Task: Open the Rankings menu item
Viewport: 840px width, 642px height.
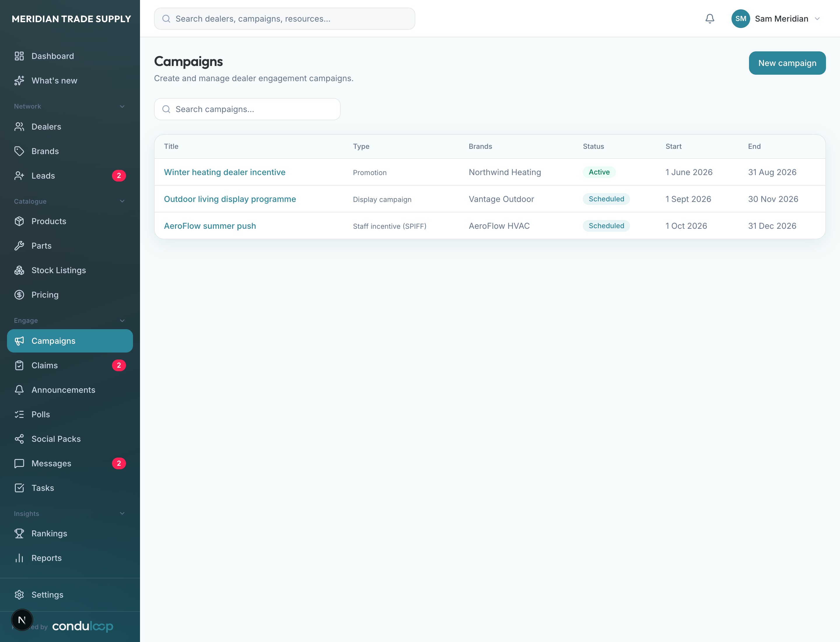Action: tap(70, 533)
